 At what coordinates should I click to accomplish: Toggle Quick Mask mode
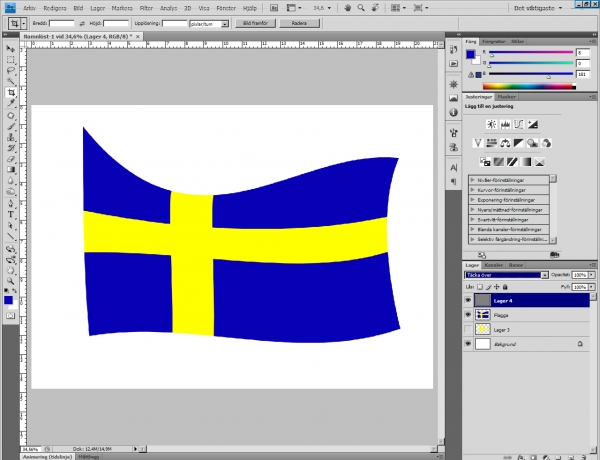coord(11,316)
